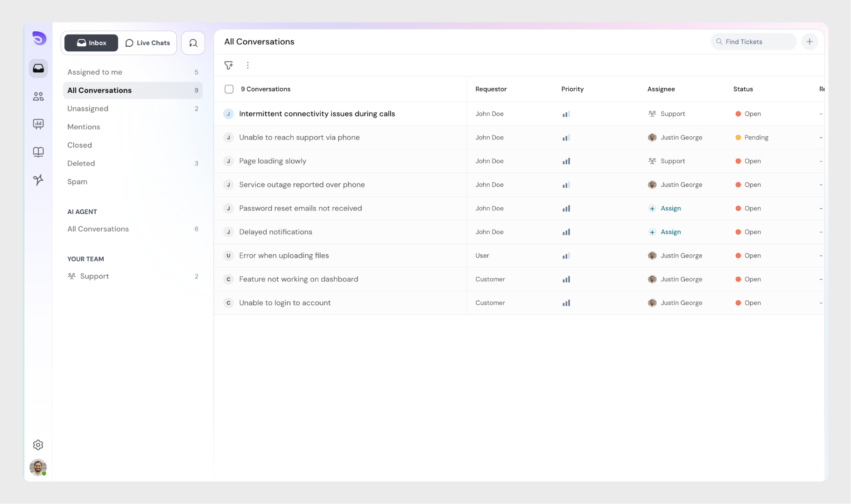Click the headset support icon button

pos(193,43)
